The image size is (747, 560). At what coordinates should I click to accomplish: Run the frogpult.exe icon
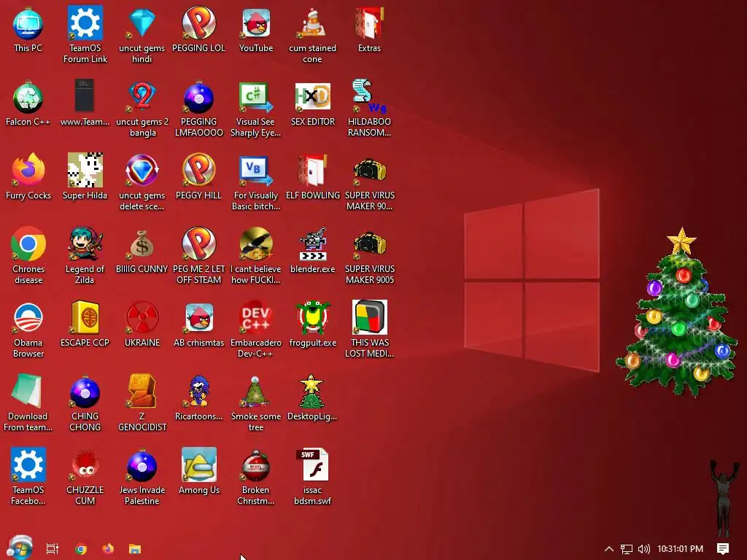(312, 324)
